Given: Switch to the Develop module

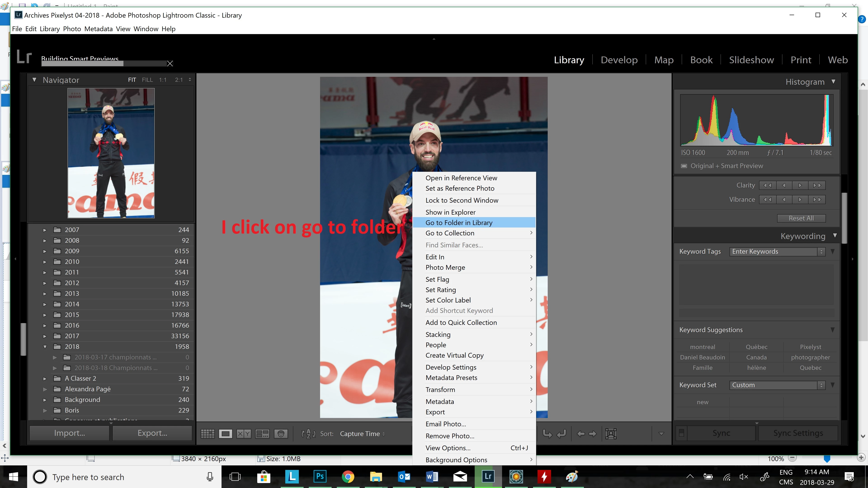Looking at the screenshot, I should click(x=619, y=60).
